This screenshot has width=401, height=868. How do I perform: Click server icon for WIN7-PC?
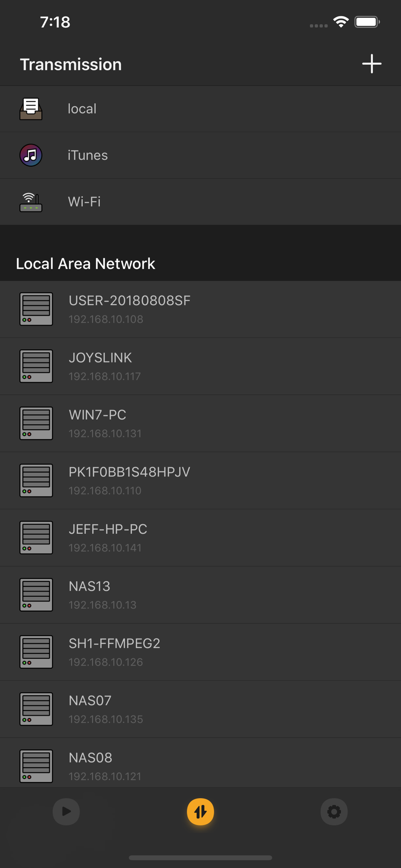36,423
